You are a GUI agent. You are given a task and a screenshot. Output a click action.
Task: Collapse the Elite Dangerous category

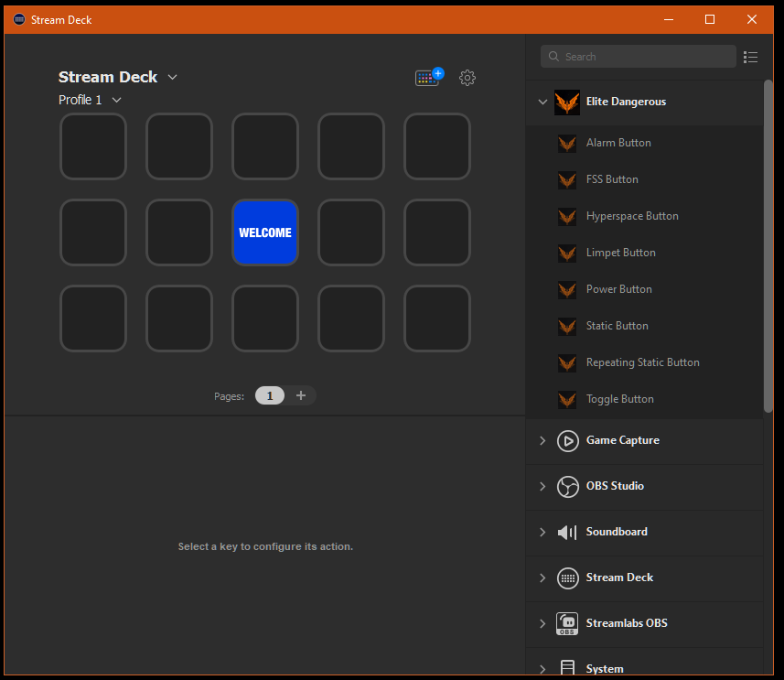[x=542, y=102]
